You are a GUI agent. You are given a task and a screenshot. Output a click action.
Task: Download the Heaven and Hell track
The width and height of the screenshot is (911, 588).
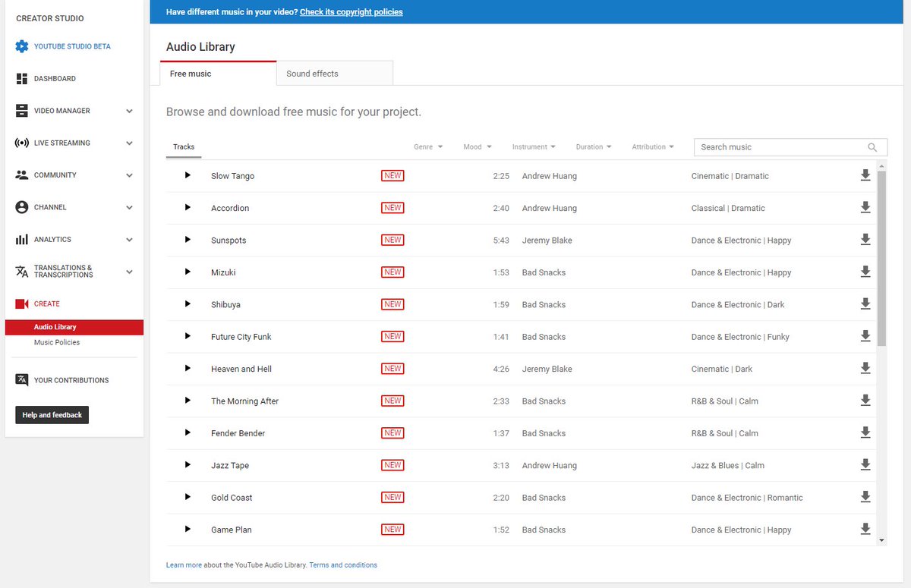pyautogui.click(x=865, y=368)
